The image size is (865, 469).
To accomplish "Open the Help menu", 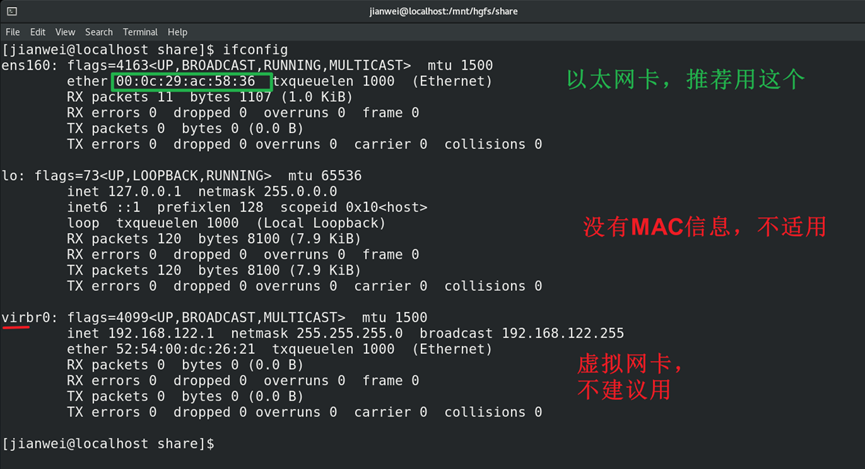I will pos(177,32).
